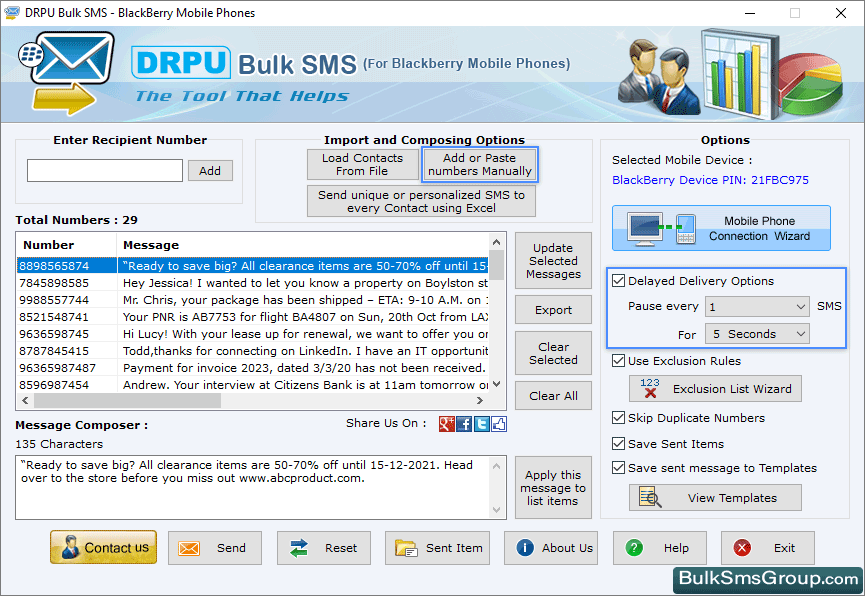Select row with number 7845898585
The width and height of the screenshot is (865, 596).
point(253,283)
